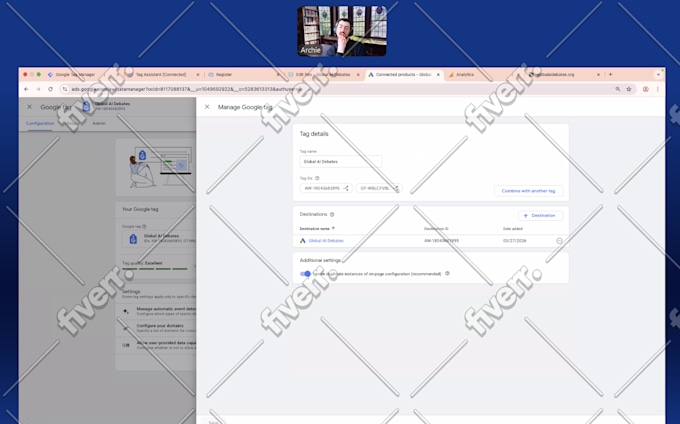Image resolution: width=680 pixels, height=424 pixels.
Task: Toggle ignore duplicate instances of on-page configuration
Action: pos(305,274)
